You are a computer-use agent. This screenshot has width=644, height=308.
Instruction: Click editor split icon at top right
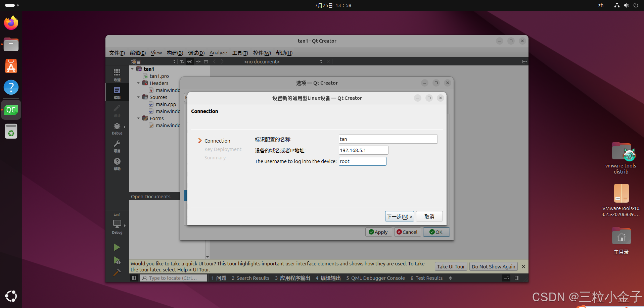click(x=524, y=61)
